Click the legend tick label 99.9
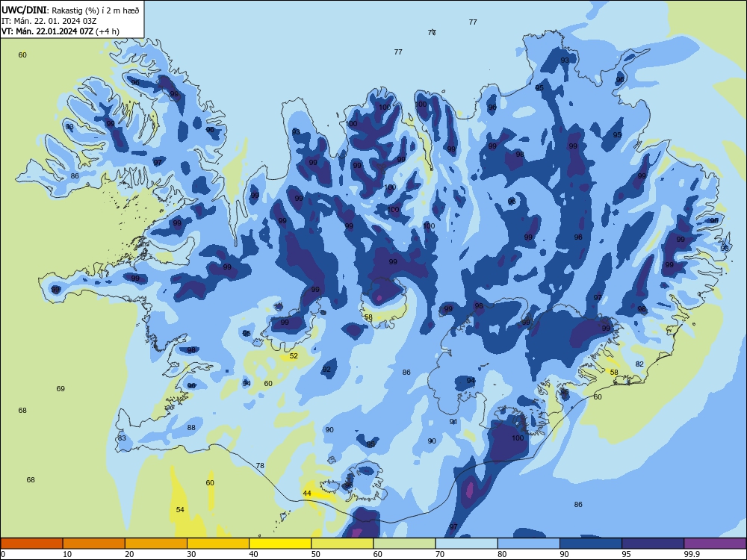The height and width of the screenshot is (560, 747). coord(692,554)
